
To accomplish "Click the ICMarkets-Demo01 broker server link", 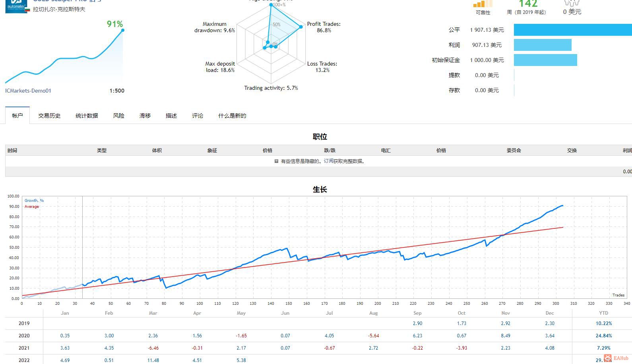I will click(28, 91).
